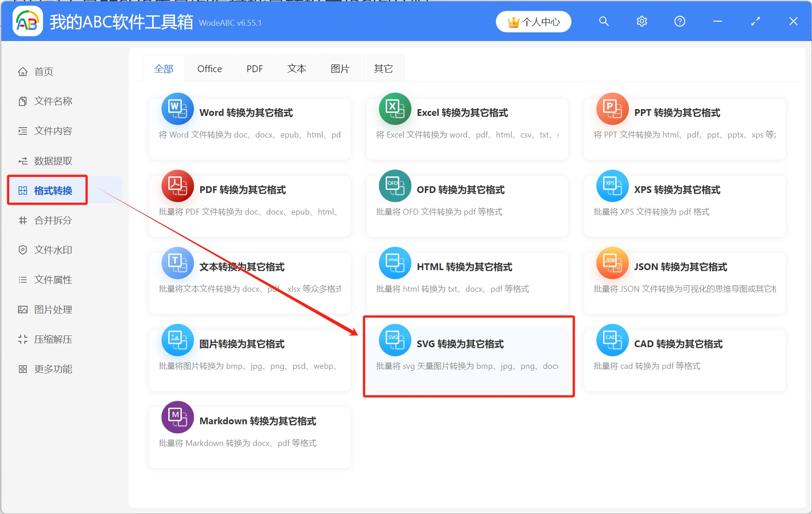Select the 图片处理 image processing tool
This screenshot has width=812, height=514.
(52, 309)
